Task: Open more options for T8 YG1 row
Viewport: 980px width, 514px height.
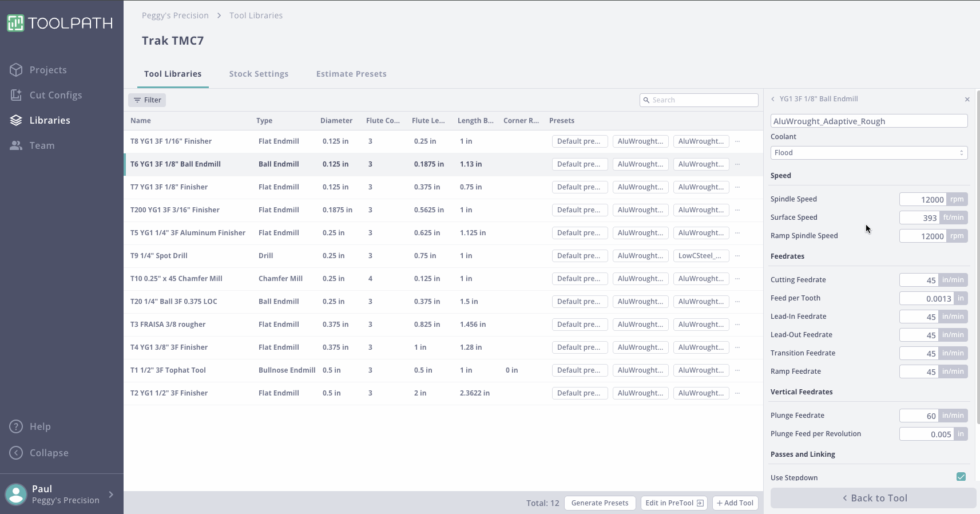Action: click(x=737, y=141)
